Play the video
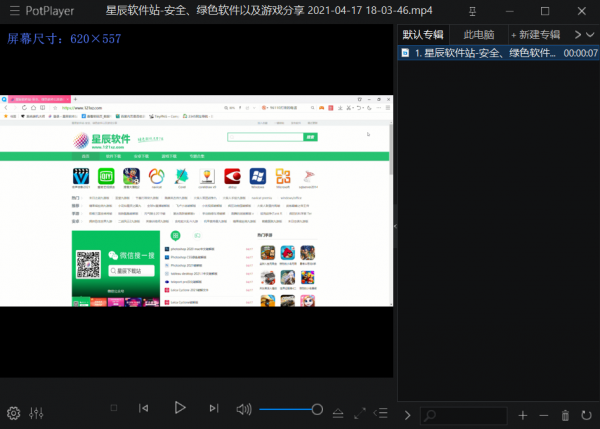Screen dimensions: 600x429 tap(179, 408)
